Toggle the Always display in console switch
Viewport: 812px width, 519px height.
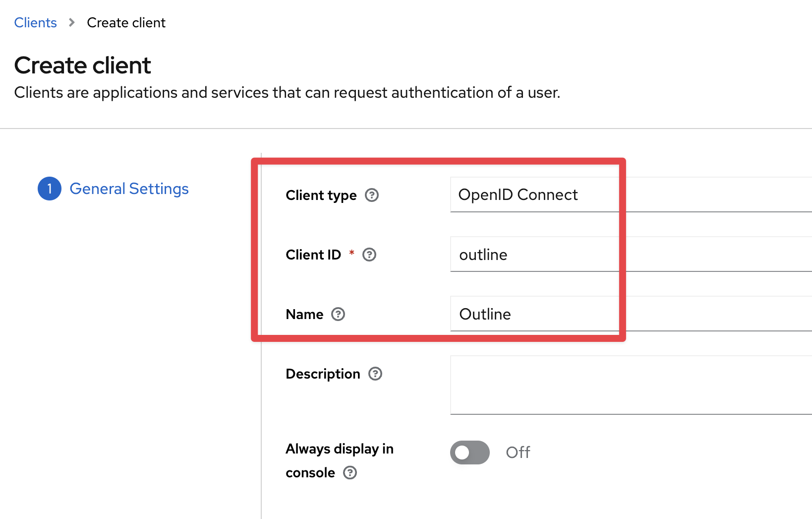[469, 453]
